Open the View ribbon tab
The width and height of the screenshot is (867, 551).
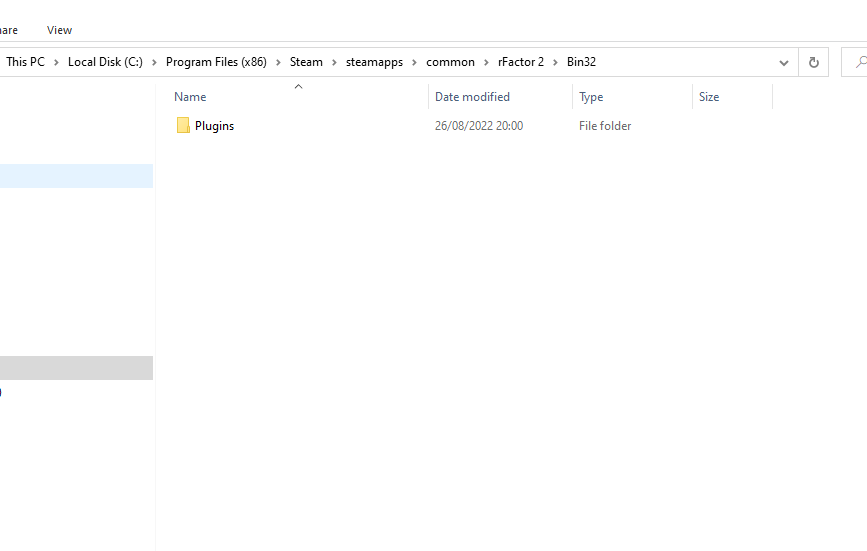coord(59,30)
